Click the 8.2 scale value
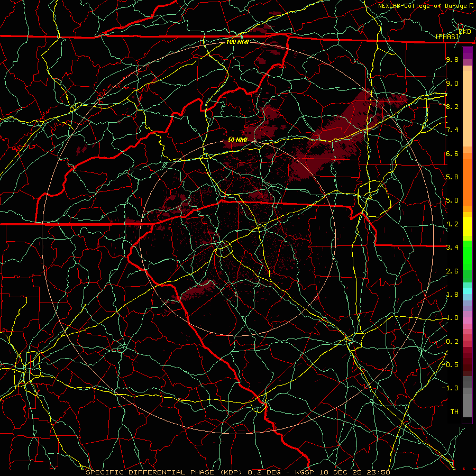 (x=452, y=106)
